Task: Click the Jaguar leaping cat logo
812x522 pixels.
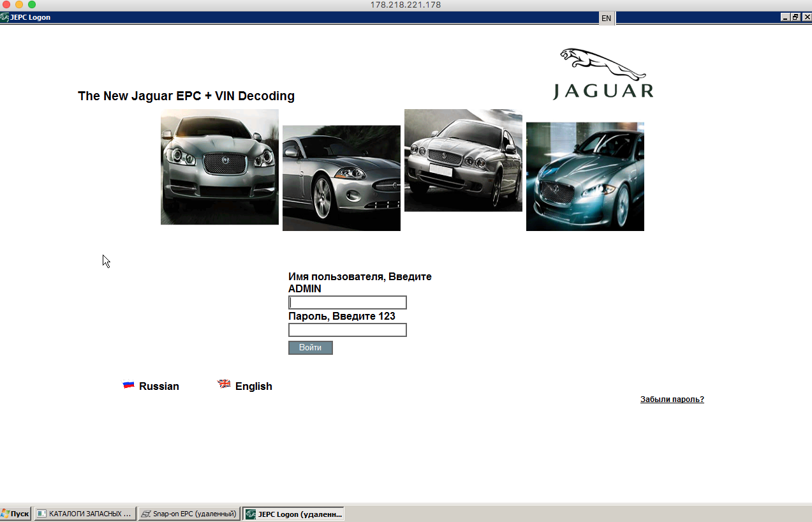Action: (603, 64)
